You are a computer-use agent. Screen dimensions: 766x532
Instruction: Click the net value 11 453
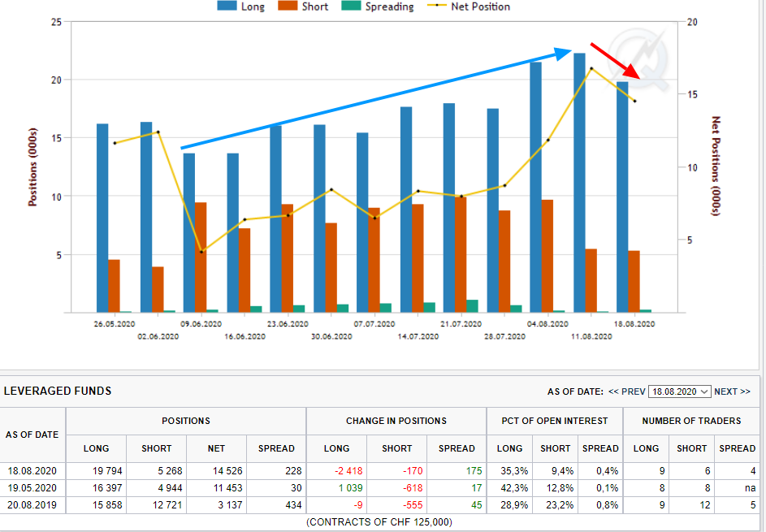227,488
